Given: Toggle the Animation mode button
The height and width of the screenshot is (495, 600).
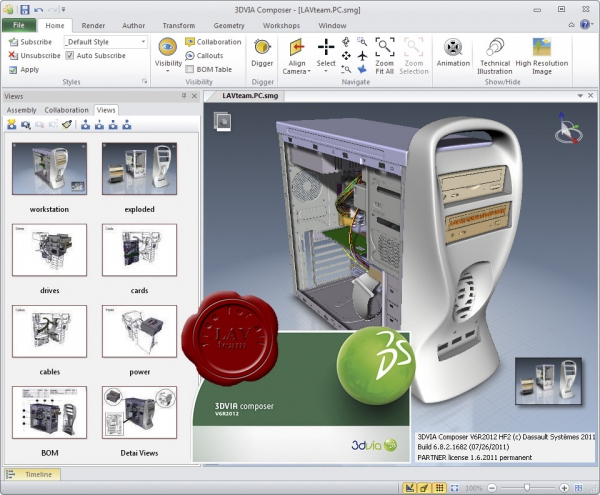Looking at the screenshot, I should [x=453, y=52].
